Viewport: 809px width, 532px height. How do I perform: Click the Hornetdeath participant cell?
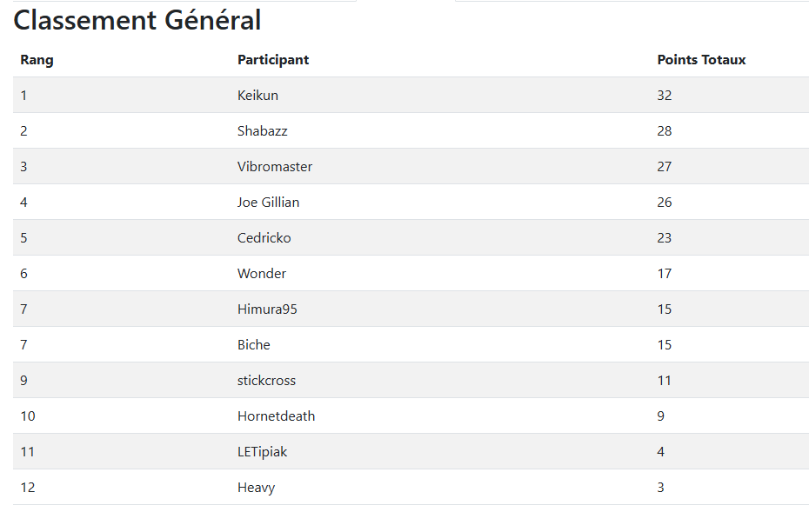tap(276, 416)
